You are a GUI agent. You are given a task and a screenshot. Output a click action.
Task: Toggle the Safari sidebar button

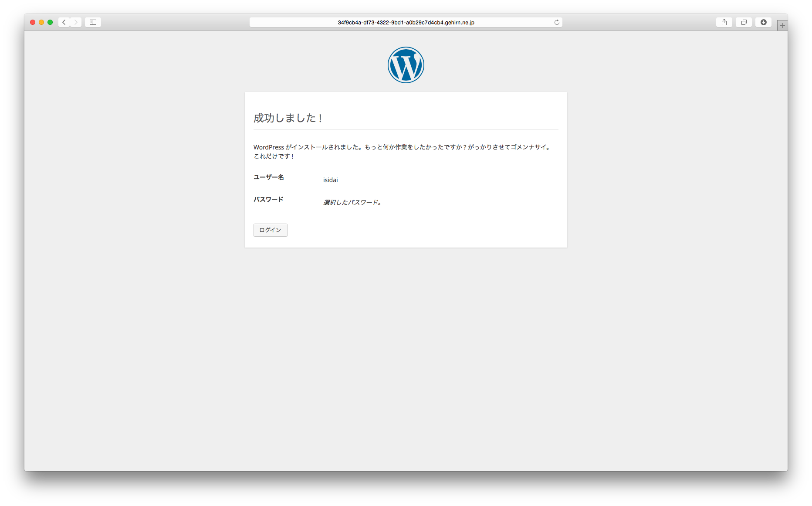pyautogui.click(x=93, y=22)
